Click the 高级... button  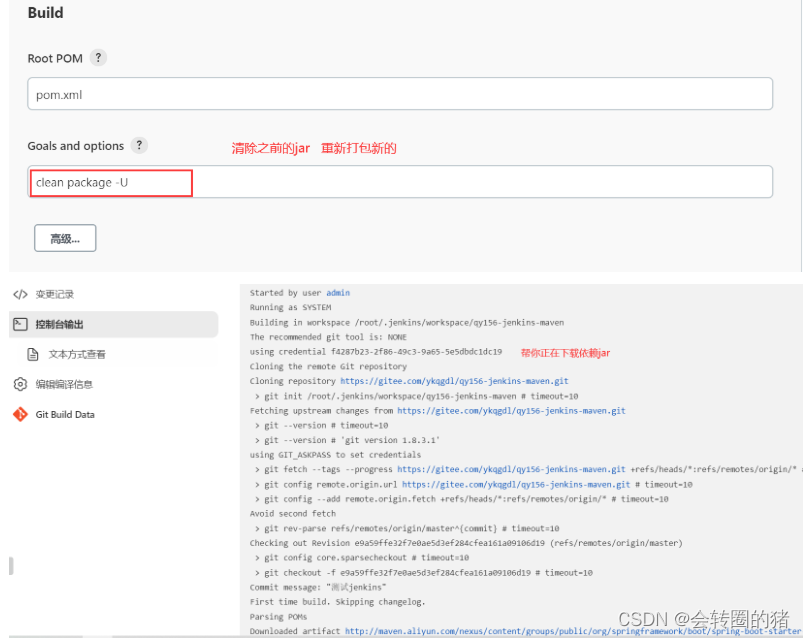64,237
